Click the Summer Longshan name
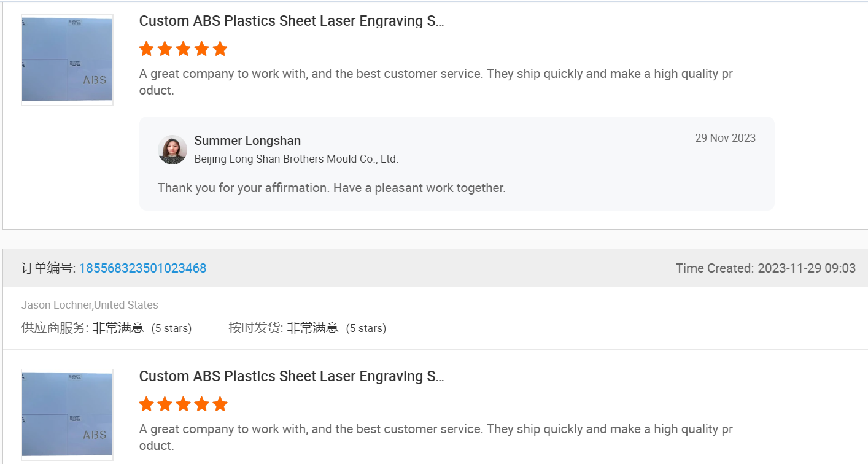 pyautogui.click(x=247, y=141)
